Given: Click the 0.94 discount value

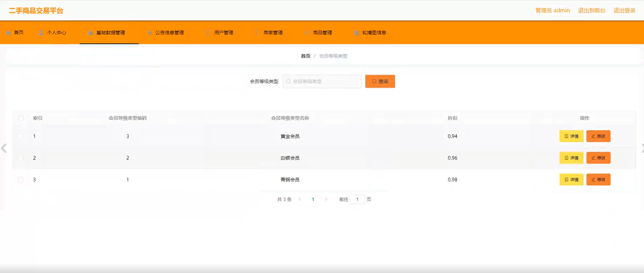Looking at the screenshot, I should (453, 136).
